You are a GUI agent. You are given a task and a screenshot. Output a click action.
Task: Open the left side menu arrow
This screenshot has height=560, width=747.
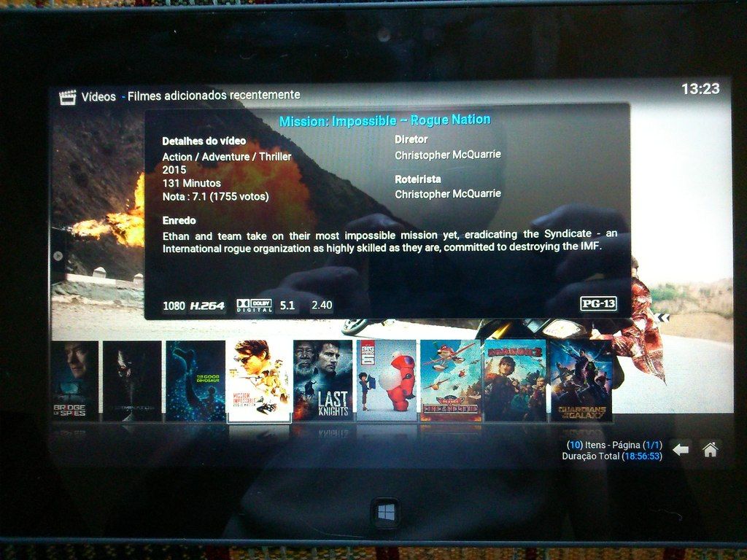click(58, 256)
